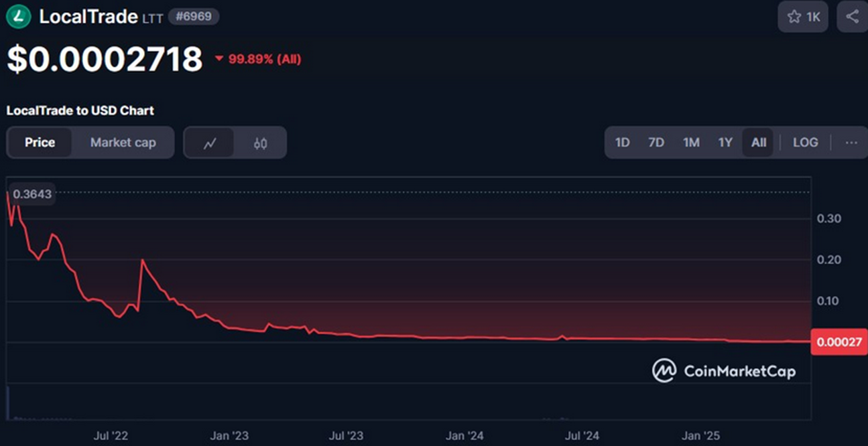
Task: Select the All time range
Action: point(759,143)
